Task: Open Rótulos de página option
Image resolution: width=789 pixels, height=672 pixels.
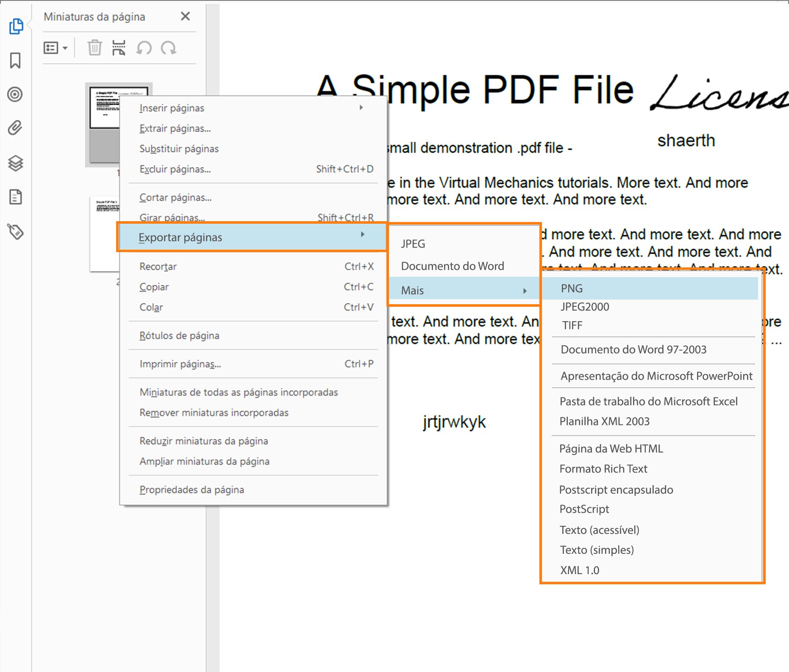Action: click(253, 336)
